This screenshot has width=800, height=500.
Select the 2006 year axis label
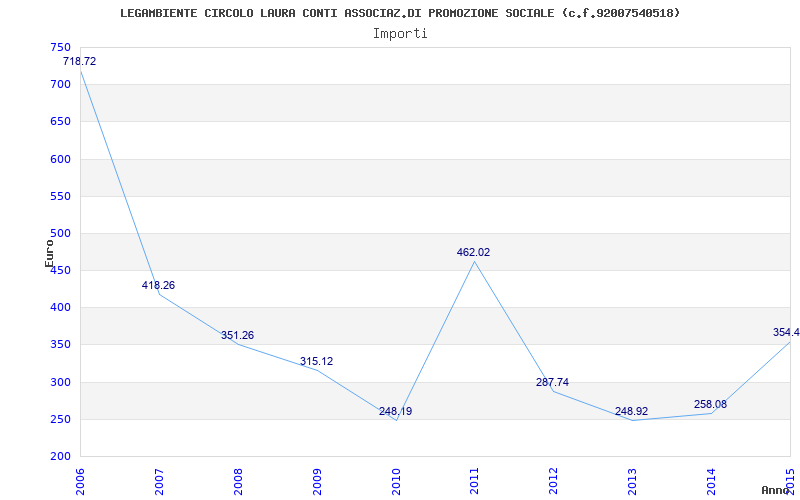click(80, 481)
